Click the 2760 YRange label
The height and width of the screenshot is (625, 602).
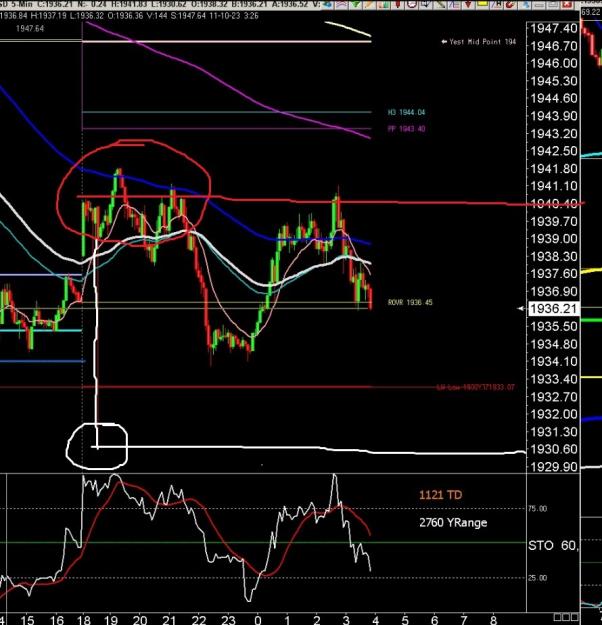click(453, 522)
